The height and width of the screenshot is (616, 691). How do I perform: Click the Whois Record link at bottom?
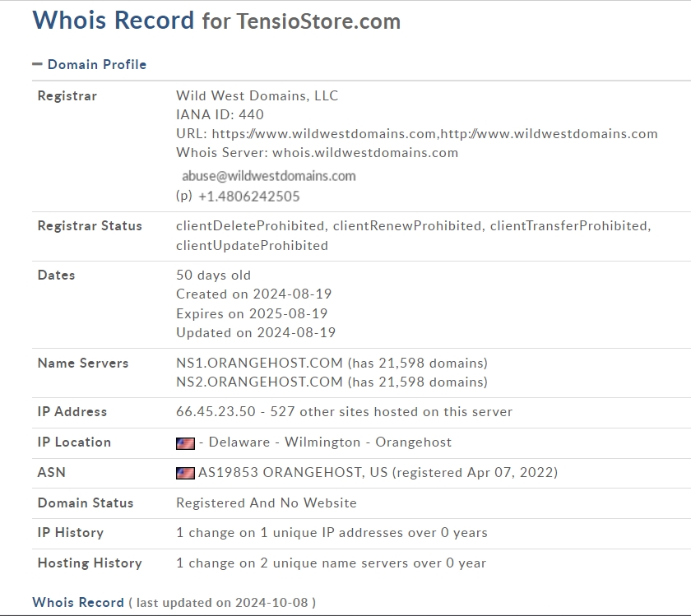pos(78,602)
